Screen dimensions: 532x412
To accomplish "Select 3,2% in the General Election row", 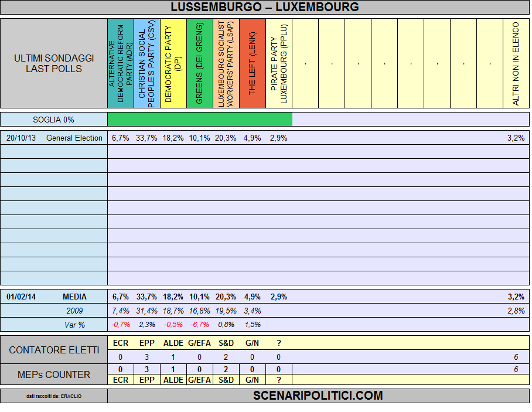I will point(516,138).
